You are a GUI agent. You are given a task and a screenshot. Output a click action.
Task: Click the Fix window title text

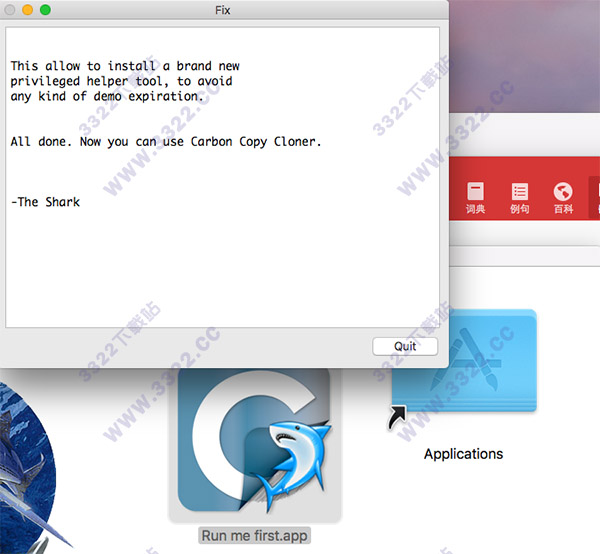pos(222,10)
